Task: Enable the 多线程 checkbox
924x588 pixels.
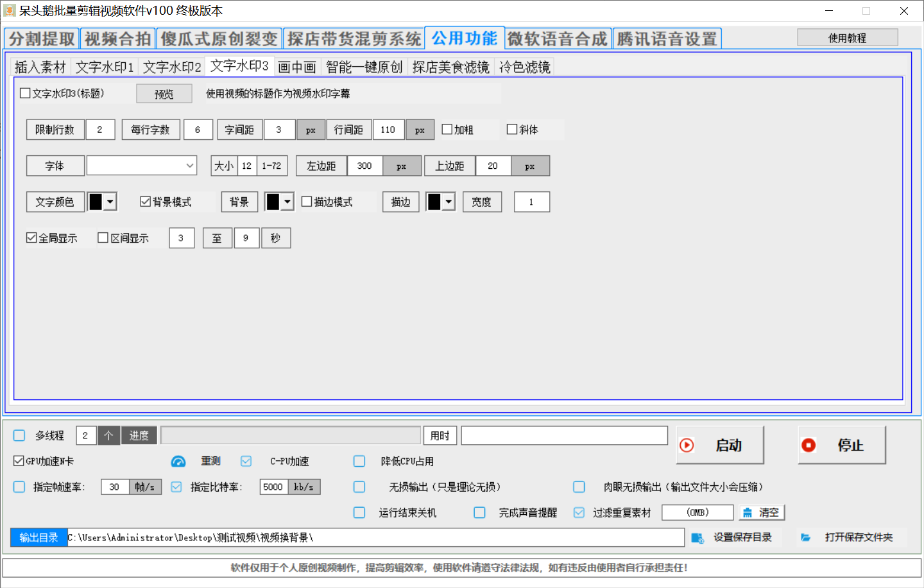Action: [19, 435]
